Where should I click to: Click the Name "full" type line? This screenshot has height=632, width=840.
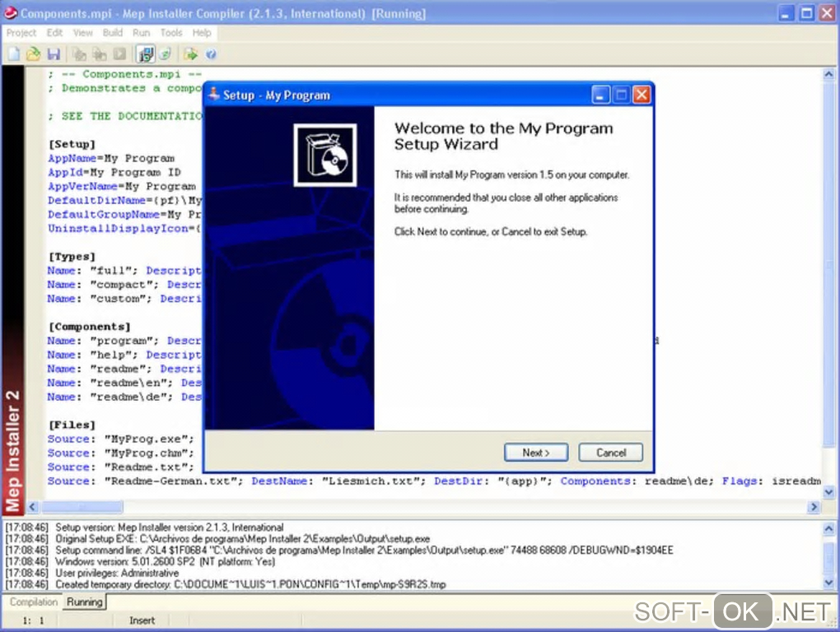(x=124, y=270)
